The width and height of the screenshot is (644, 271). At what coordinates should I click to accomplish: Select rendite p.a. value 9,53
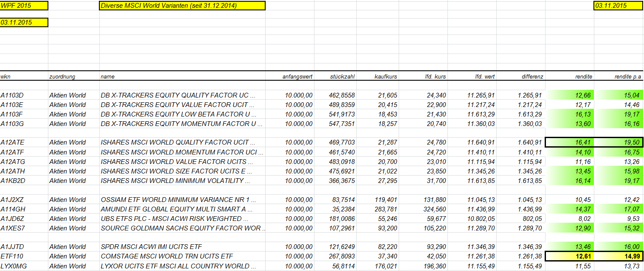[x=619, y=218]
